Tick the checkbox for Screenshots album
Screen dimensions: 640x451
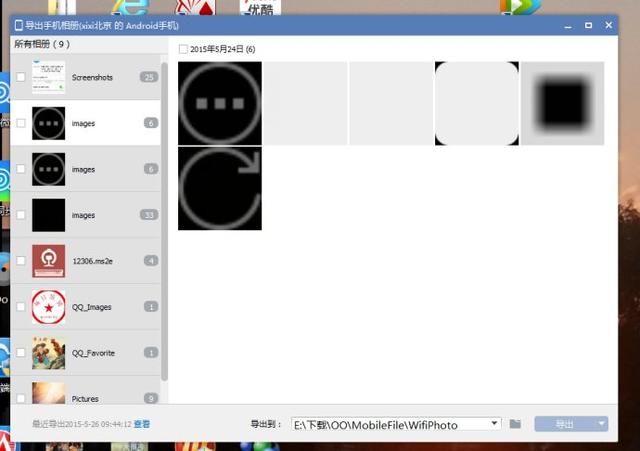(x=21, y=77)
